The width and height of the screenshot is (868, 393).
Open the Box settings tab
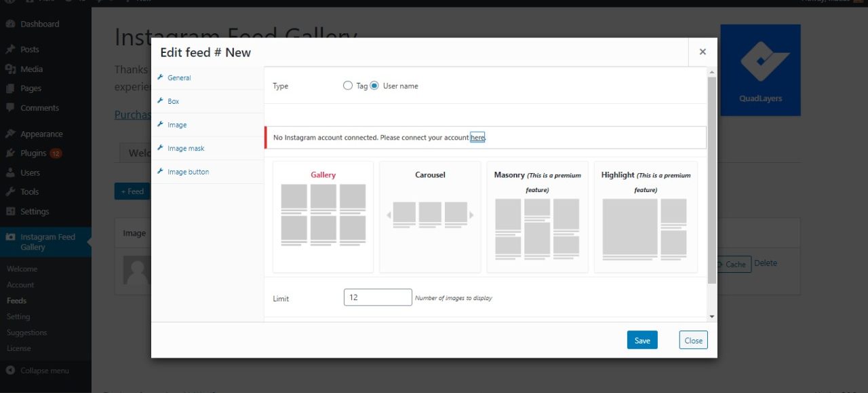coord(173,101)
